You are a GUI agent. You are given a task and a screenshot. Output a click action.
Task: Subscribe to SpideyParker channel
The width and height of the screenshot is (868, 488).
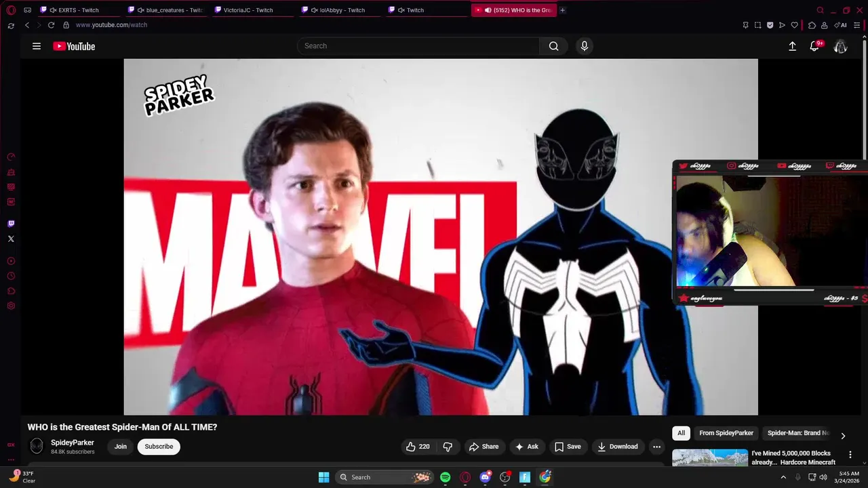[159, 447]
